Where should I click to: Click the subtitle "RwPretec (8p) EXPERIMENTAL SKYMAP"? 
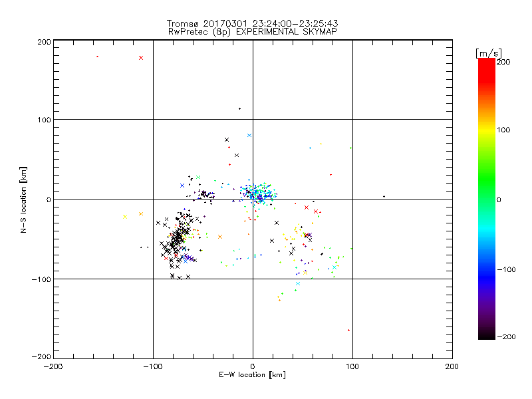253,32
